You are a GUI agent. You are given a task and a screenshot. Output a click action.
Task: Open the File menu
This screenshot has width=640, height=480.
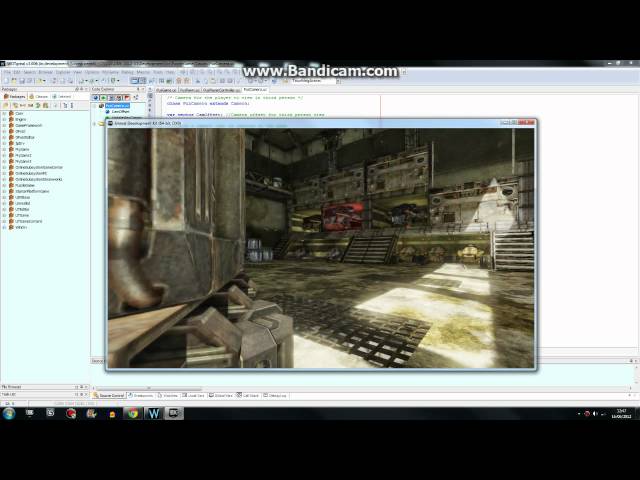tap(7, 72)
